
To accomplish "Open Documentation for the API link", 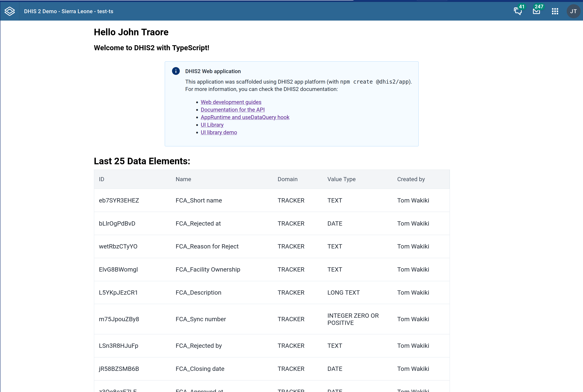I will (233, 110).
